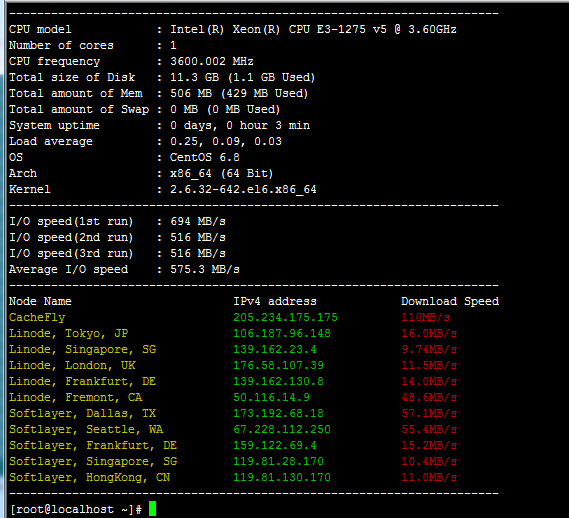Click IP address 119.81.28.170
This screenshot has width=569, height=518.
tap(278, 461)
